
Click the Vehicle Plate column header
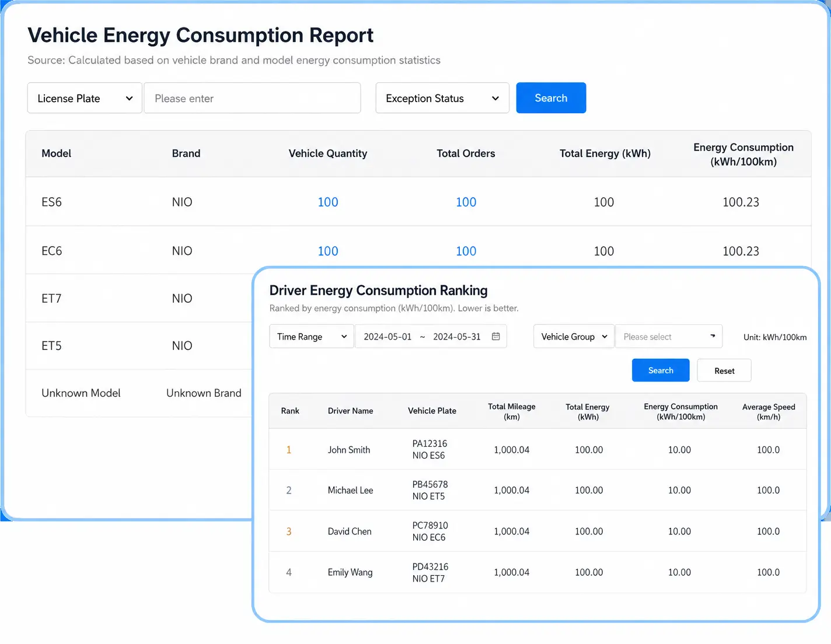tap(432, 411)
